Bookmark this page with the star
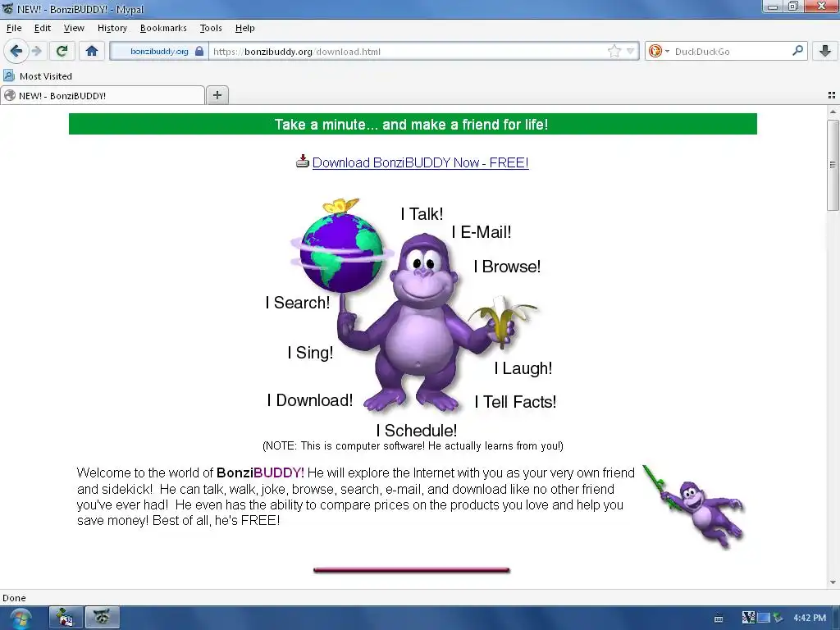Image resolution: width=840 pixels, height=630 pixels. (614, 52)
